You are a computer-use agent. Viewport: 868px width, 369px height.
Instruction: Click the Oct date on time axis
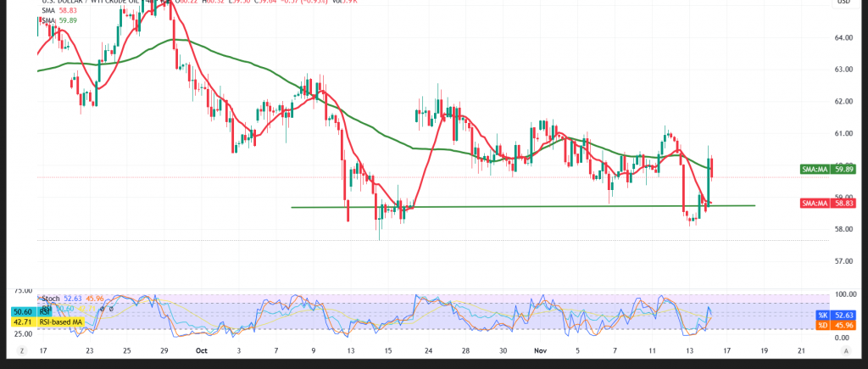pyautogui.click(x=201, y=349)
